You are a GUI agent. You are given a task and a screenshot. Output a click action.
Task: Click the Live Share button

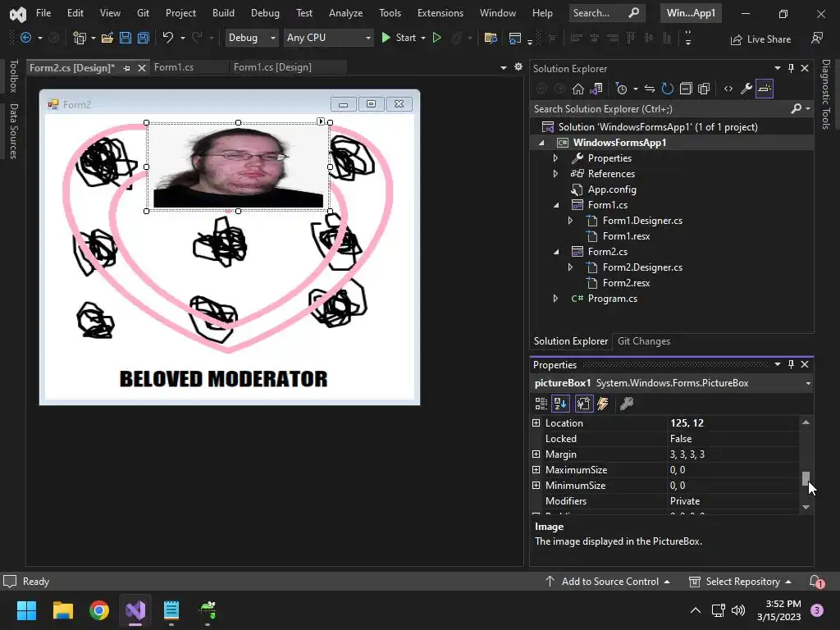[760, 39]
